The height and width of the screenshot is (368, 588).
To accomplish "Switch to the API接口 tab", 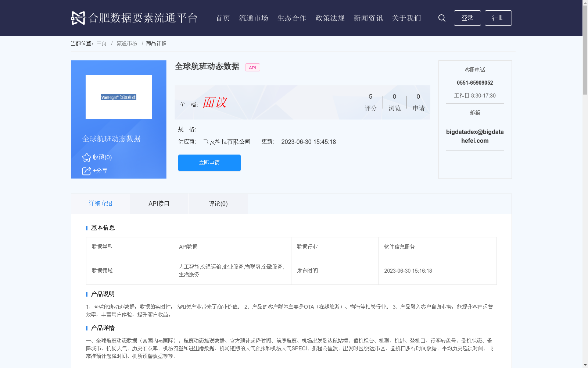I will (159, 204).
